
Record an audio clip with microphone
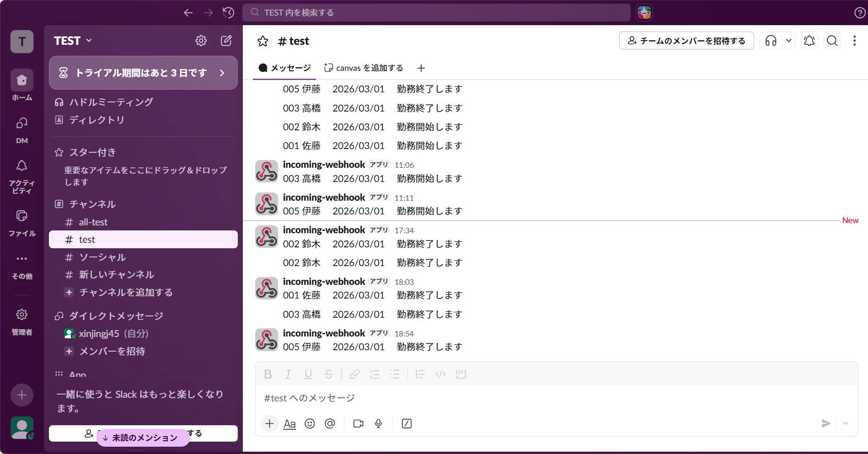coord(378,424)
